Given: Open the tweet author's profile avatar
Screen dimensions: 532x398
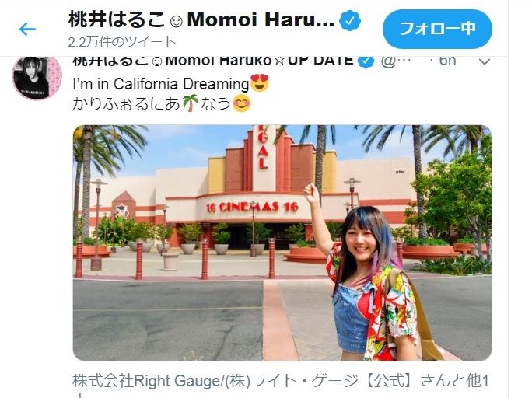Looking at the screenshot, I should [37, 78].
